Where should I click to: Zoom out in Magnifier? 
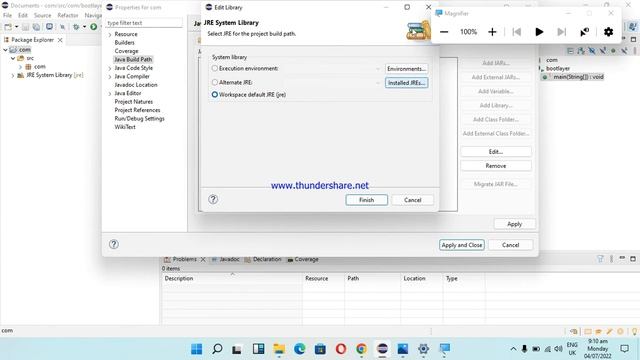444,32
